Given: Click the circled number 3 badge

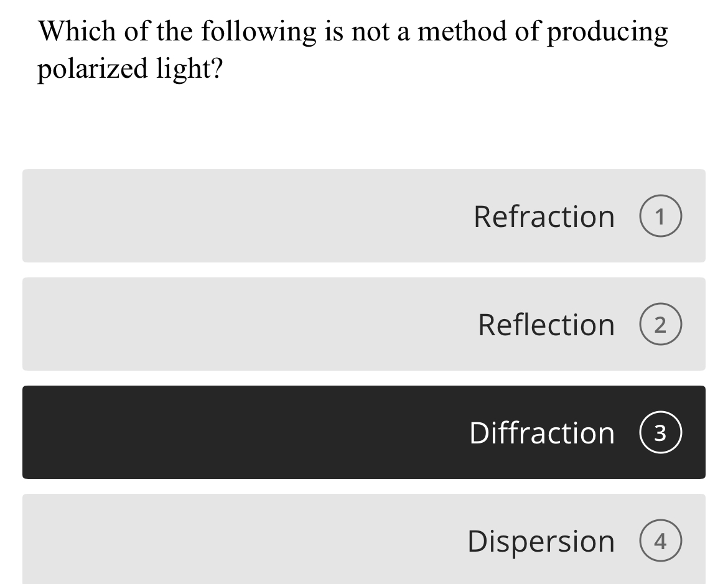Looking at the screenshot, I should click(x=660, y=432).
